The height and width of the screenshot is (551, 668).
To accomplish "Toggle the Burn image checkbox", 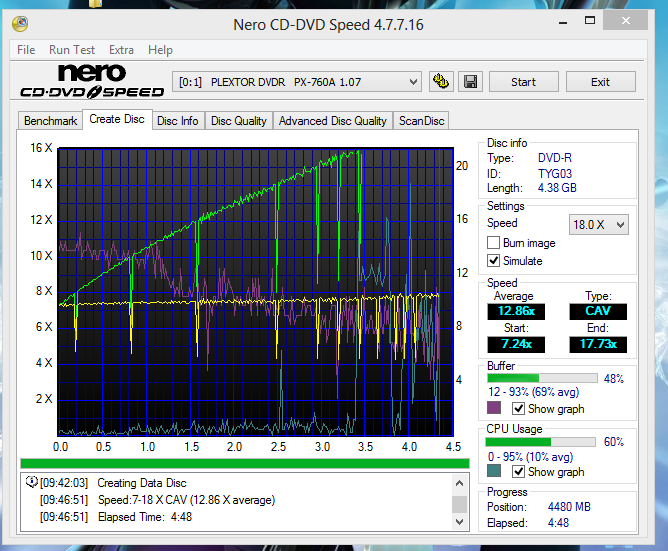I will click(493, 243).
